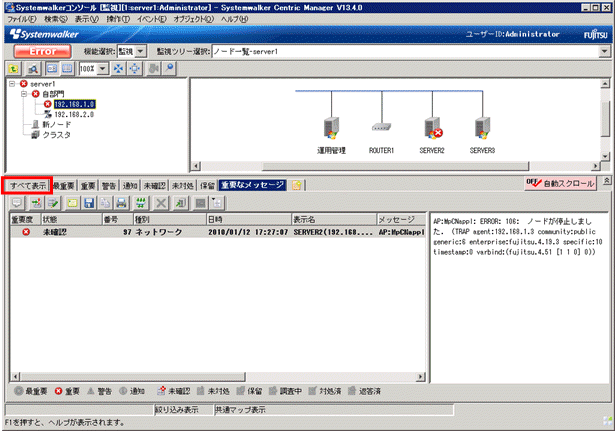Screen dimensions: 615x431
Task: Open the 100% zoom dropdown
Action: (103, 69)
